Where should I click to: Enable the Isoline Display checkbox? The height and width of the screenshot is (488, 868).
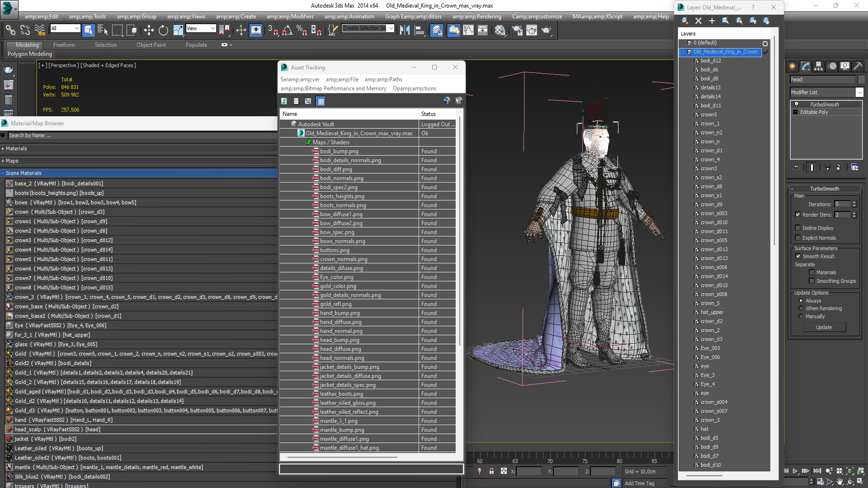[797, 228]
